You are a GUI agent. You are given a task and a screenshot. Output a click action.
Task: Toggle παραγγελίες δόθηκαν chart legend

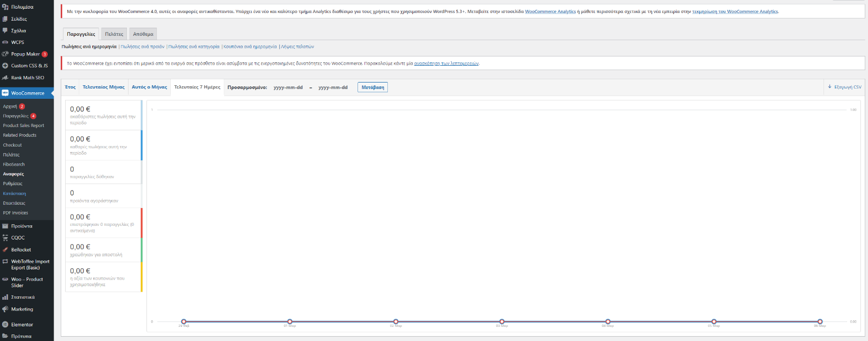click(x=104, y=172)
